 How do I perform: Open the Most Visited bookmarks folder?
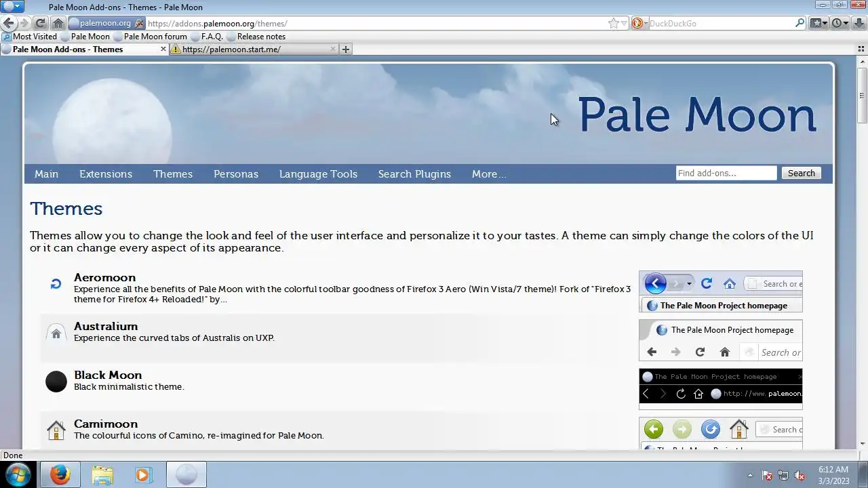tap(30, 37)
